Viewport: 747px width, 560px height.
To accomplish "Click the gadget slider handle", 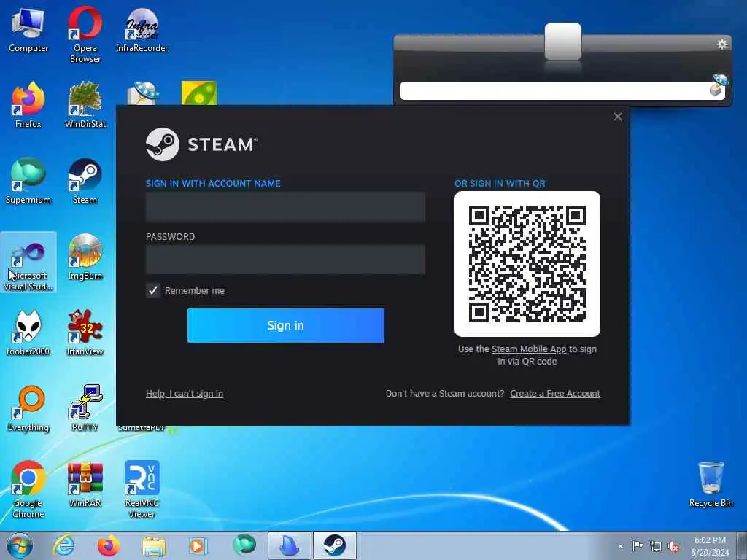I will click(x=563, y=42).
